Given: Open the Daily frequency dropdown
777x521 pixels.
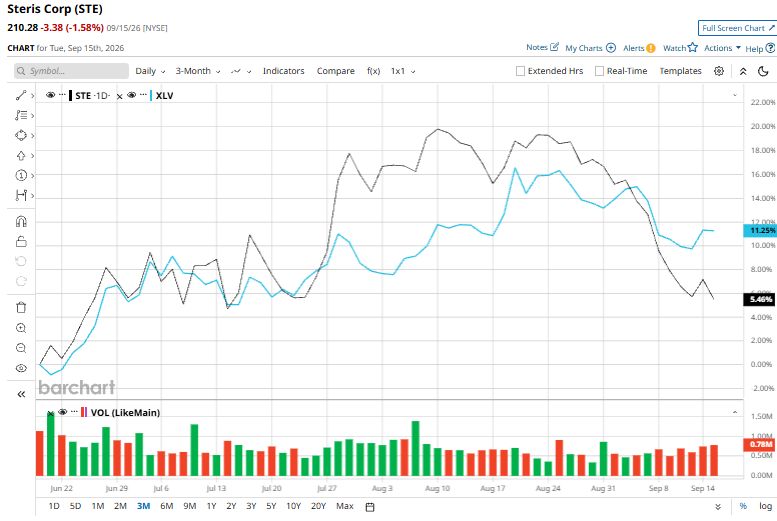Looking at the screenshot, I should [x=150, y=71].
